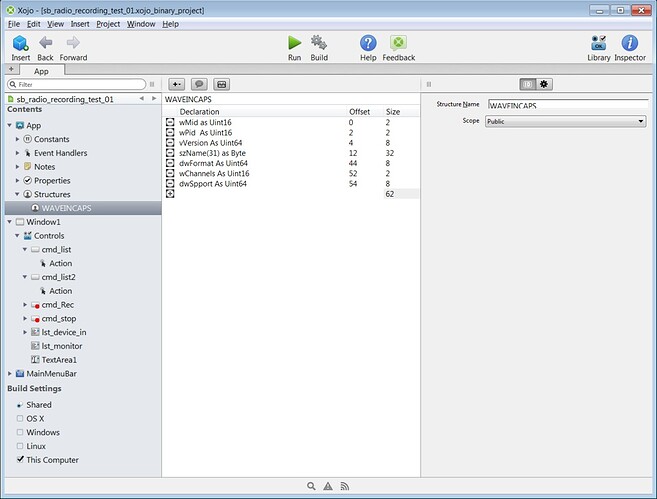The width and height of the screenshot is (657, 499).
Task: Click the Build gears icon
Action: [x=319, y=43]
